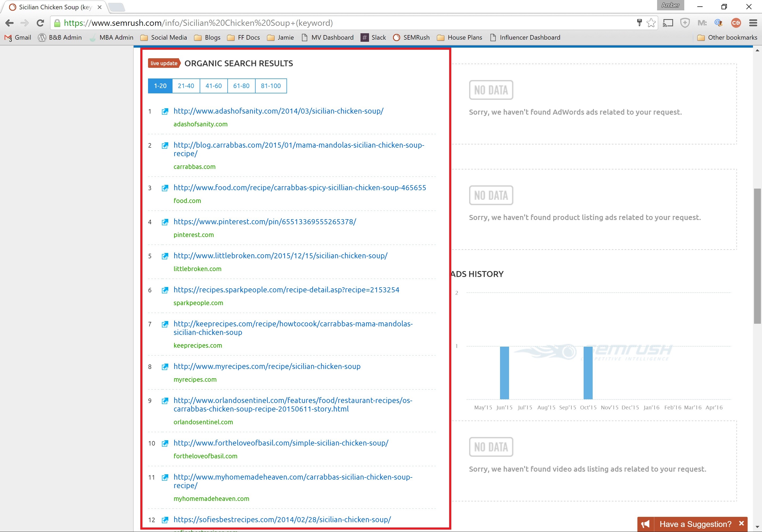This screenshot has height=532, width=762.
Task: Switch to results 41-60 tab
Action: tap(214, 86)
